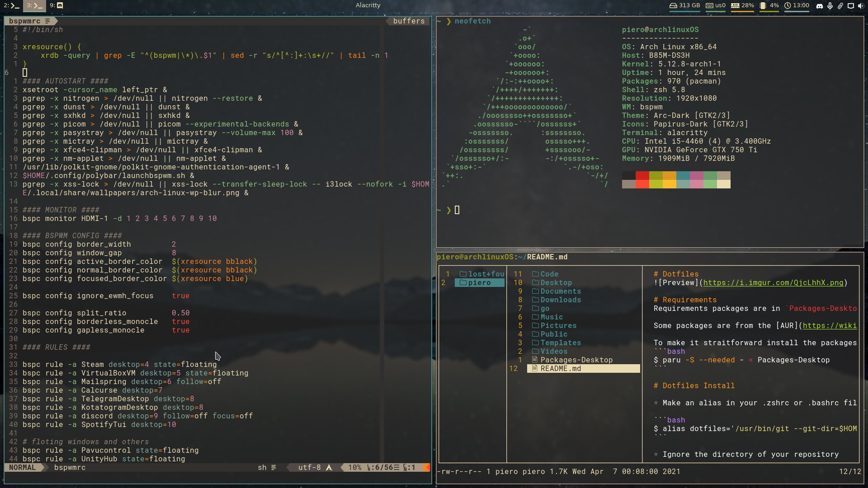Click the pink swatch in neofetch top row
This screenshot has height=488, width=868.
click(697, 176)
